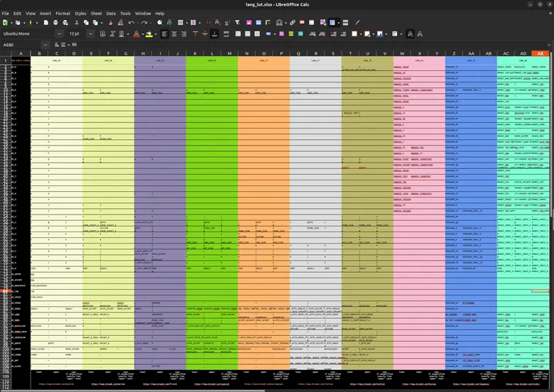Screen dimensions: 554x392
Task: Click the Name Box showing AE80
Action: [21, 45]
